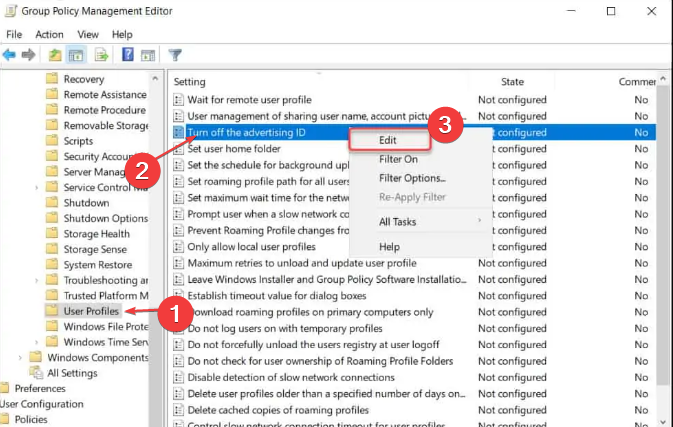Screen dimensions: 673x427
Task: Toggle the Show/Hide Action pane icon
Action: coord(148,55)
